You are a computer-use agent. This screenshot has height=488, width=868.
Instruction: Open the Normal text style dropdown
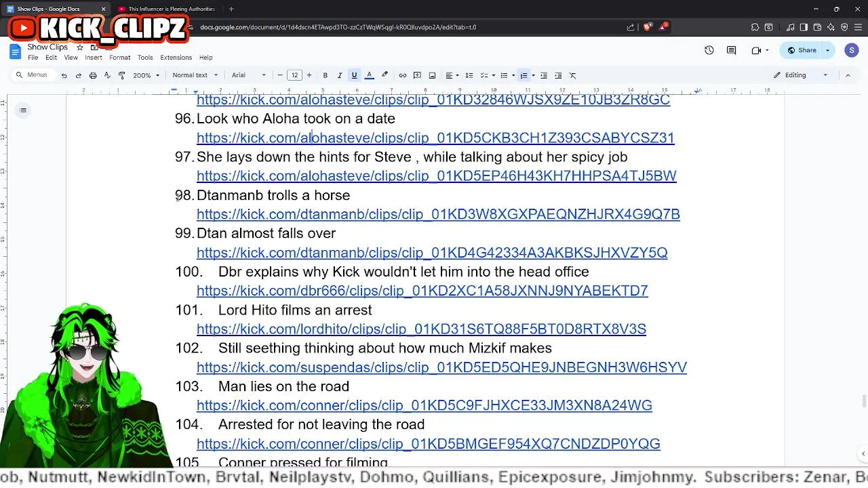pos(195,75)
